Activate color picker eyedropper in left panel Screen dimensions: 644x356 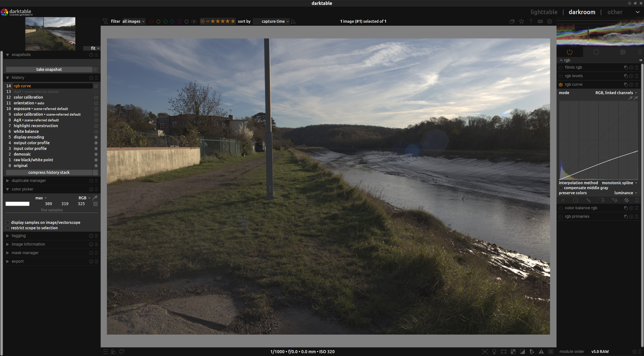point(95,198)
